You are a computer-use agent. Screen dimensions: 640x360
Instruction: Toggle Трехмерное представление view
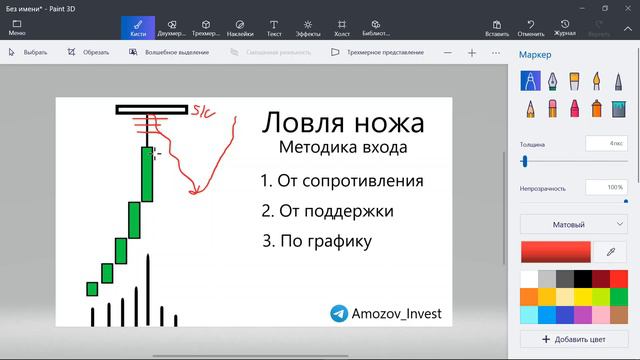[377, 52]
